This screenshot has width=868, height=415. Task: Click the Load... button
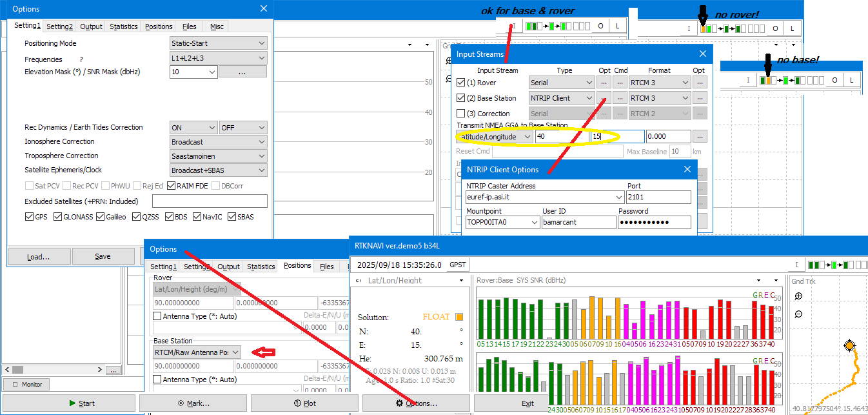39,256
